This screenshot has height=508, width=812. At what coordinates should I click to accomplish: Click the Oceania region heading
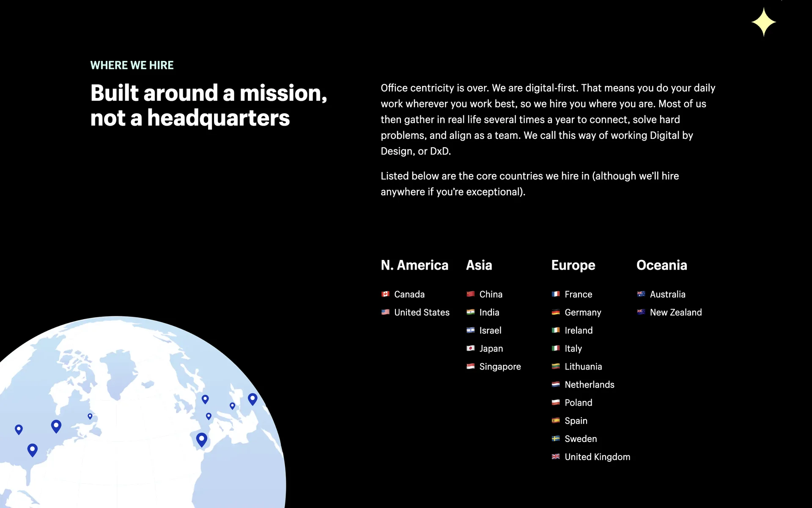click(x=661, y=265)
